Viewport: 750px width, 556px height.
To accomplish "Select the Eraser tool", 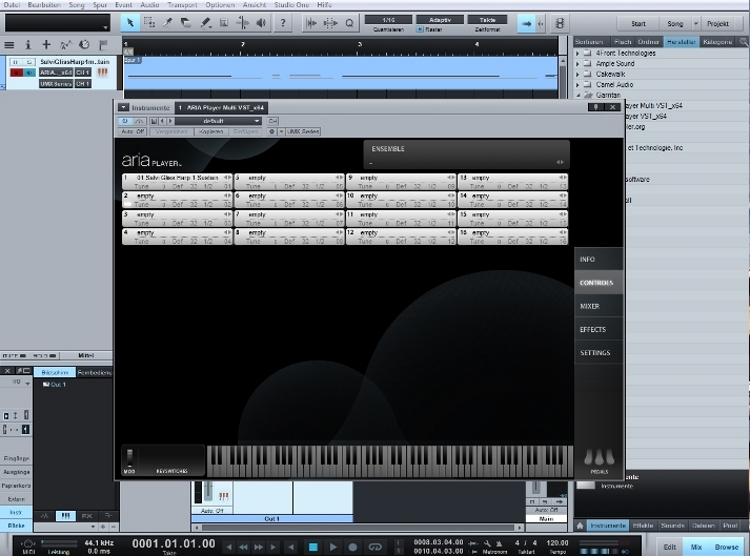I will click(186, 22).
